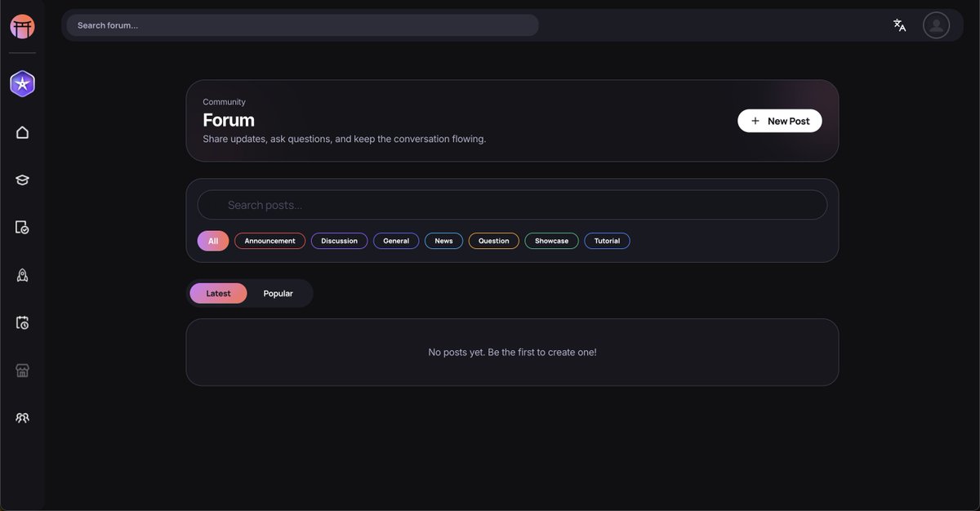Filter posts by Announcement
This screenshot has width=980, height=511.
point(269,241)
